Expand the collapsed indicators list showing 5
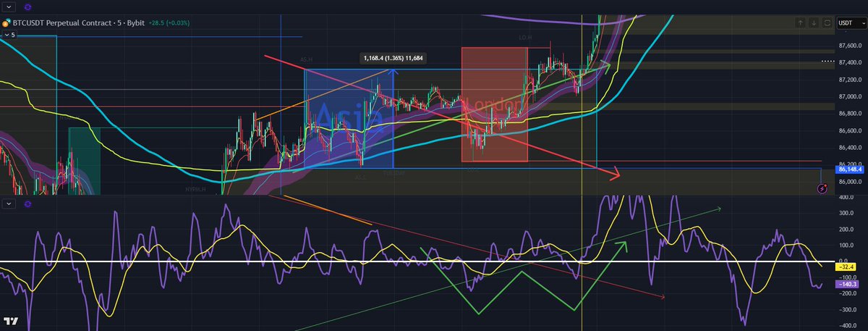The width and height of the screenshot is (868, 331). tap(10, 34)
